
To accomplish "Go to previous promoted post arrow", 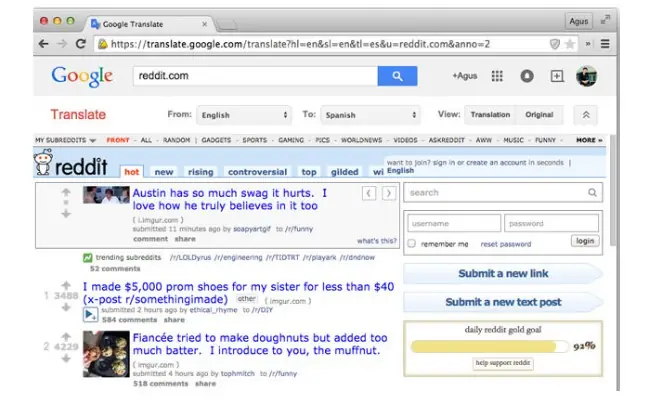I will [x=369, y=193].
